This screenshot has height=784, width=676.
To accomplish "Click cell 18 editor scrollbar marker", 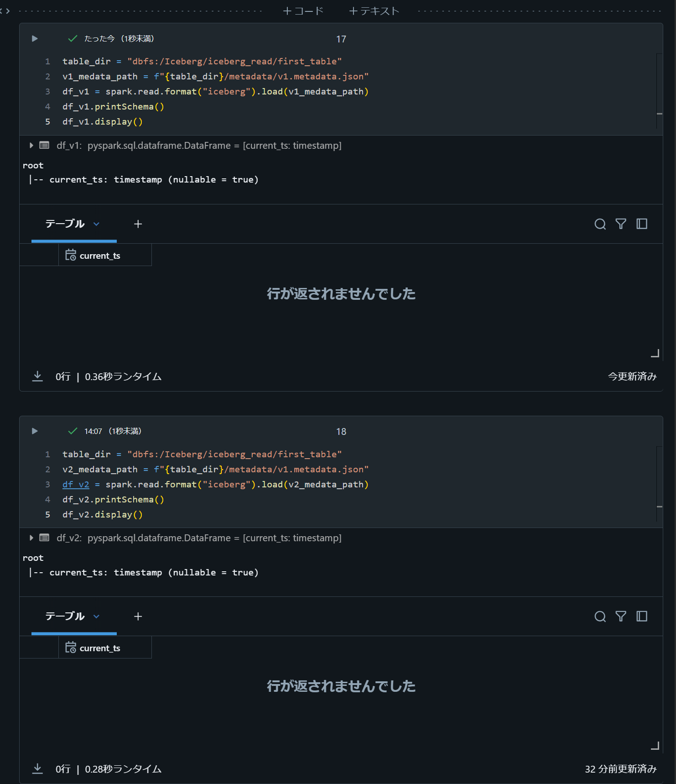I will 660,507.
